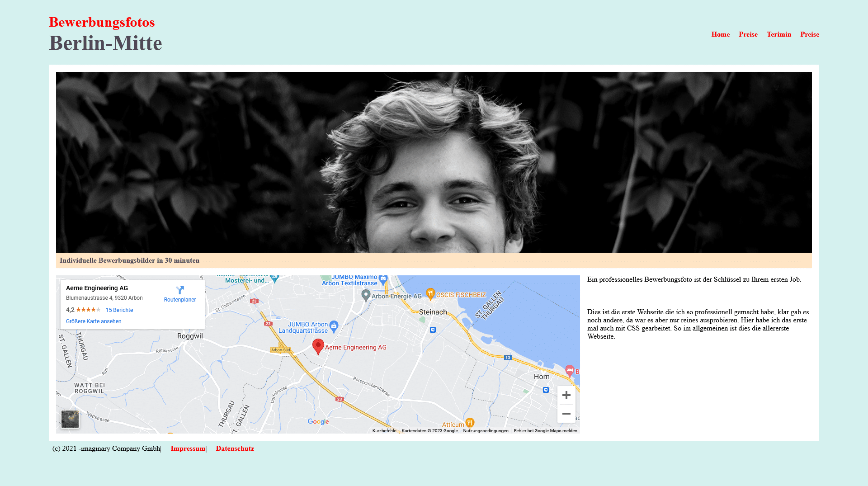Click the JUMBO Arbon Landquartstrasse shop marker

[x=334, y=326]
